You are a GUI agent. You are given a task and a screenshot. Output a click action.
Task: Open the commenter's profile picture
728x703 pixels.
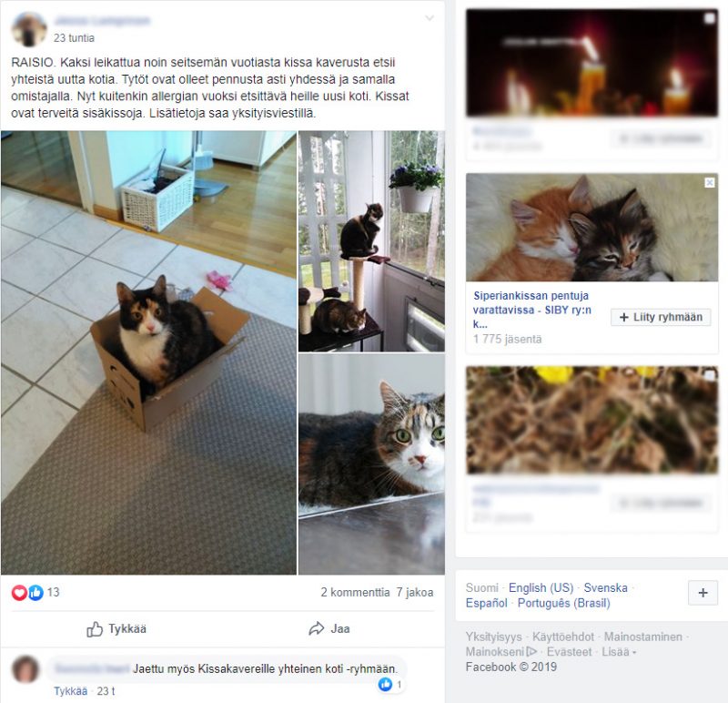[x=25, y=669]
